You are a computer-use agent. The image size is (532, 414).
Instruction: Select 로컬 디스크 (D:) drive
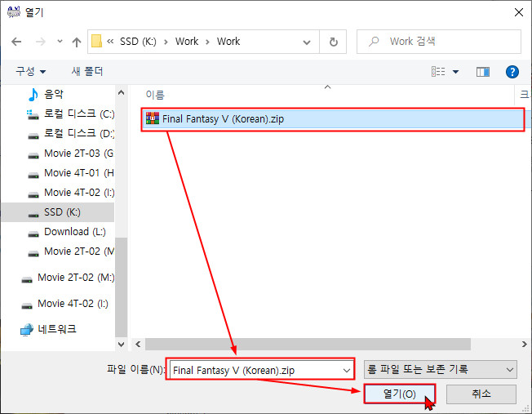(x=79, y=133)
